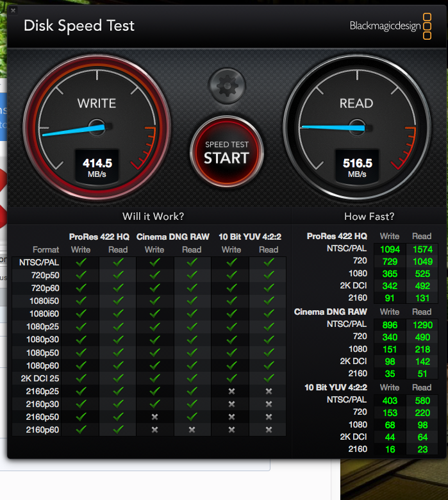Click the ProRes Write checkmark for 2160p25
This screenshot has height=500, width=448.
(x=81, y=391)
